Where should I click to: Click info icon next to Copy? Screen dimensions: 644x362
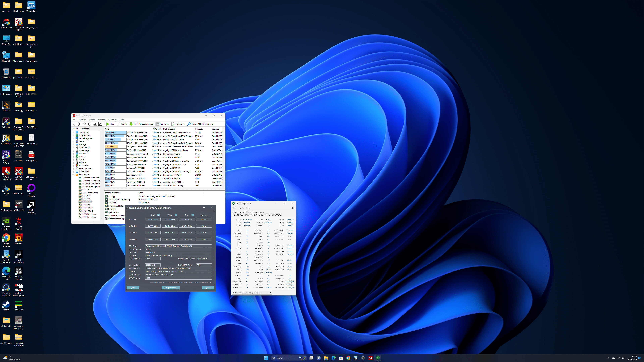tap(193, 215)
